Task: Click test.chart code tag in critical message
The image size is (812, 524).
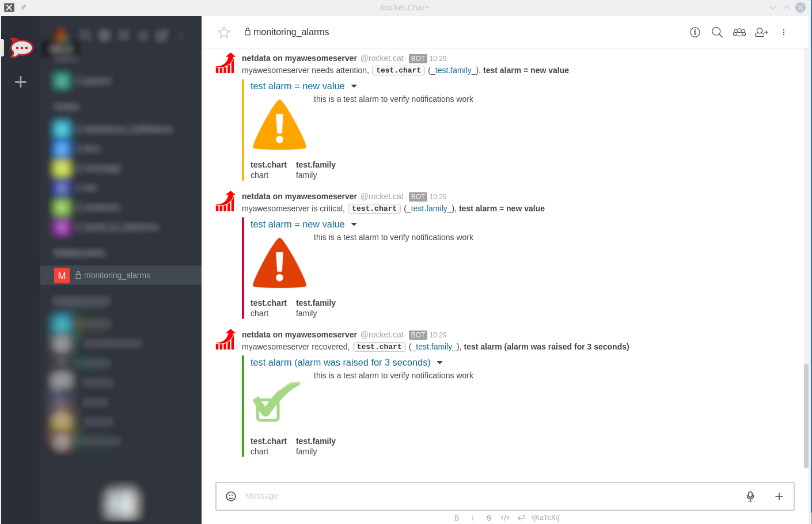Action: pyautogui.click(x=374, y=208)
